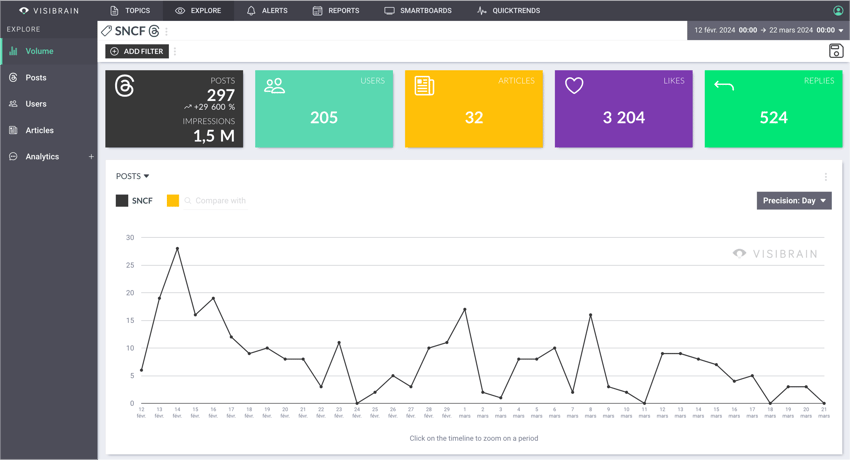850x460 pixels.
Task: Click the Replies 524 card
Action: (x=774, y=108)
